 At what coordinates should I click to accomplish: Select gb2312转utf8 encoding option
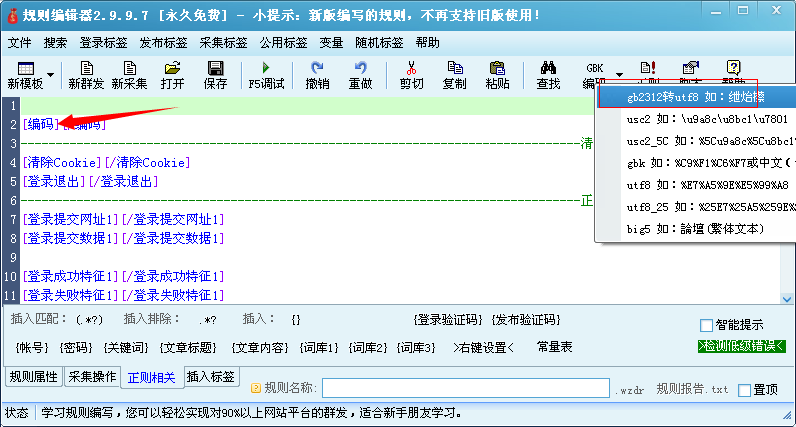pos(695,97)
